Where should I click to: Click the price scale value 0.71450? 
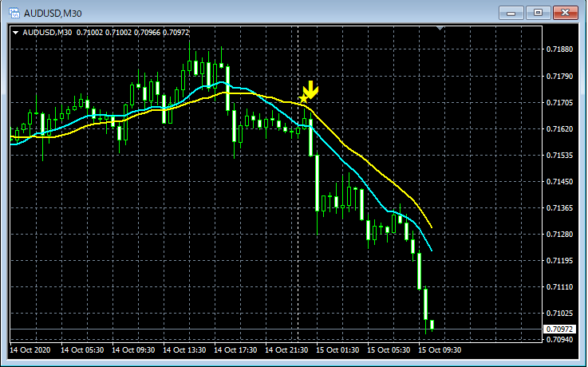[559, 181]
